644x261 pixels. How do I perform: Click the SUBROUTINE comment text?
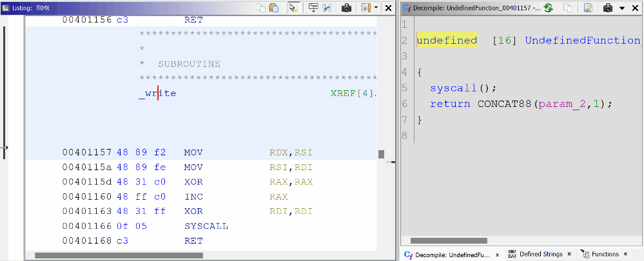(x=190, y=64)
